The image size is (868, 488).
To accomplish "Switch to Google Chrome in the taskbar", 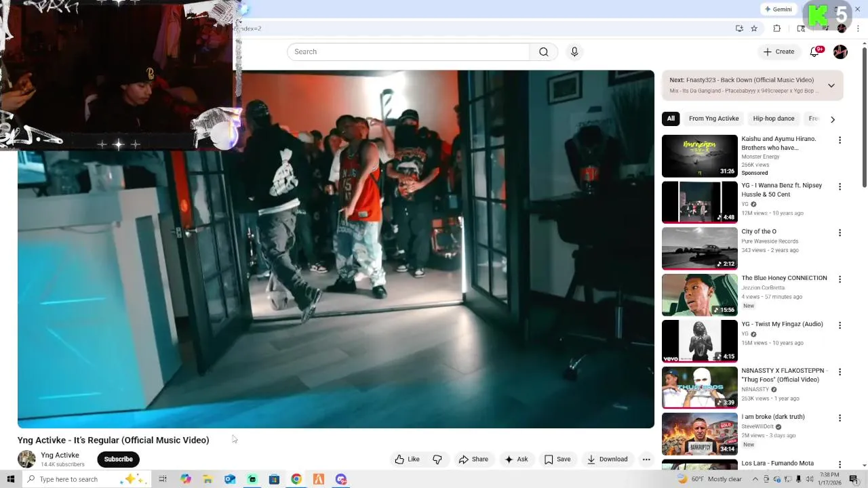I will 296,479.
